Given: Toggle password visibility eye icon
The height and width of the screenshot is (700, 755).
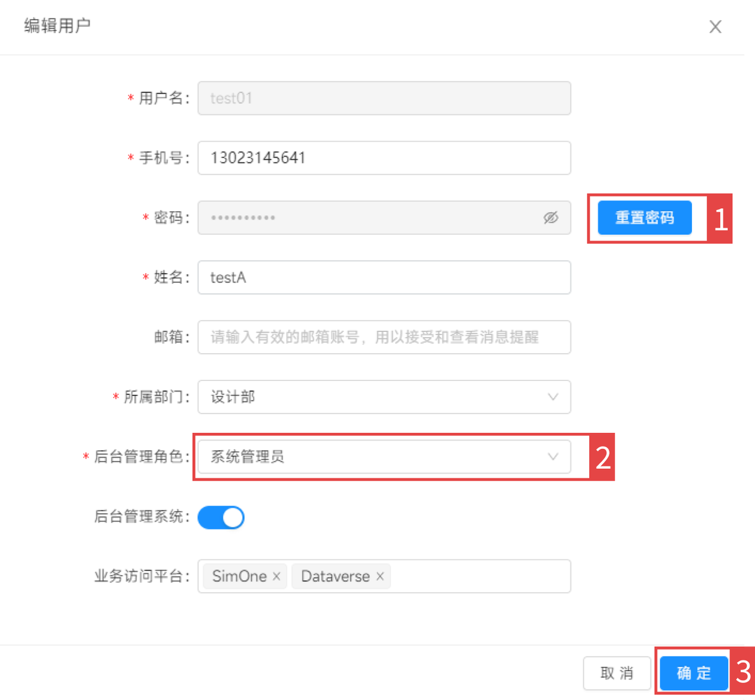Looking at the screenshot, I should coord(550,218).
